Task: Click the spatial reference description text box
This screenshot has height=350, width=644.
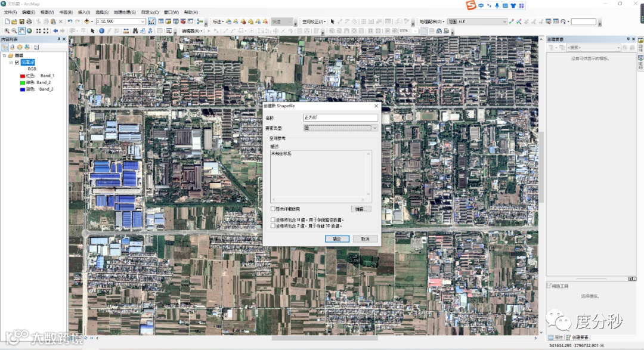Action: (x=321, y=176)
